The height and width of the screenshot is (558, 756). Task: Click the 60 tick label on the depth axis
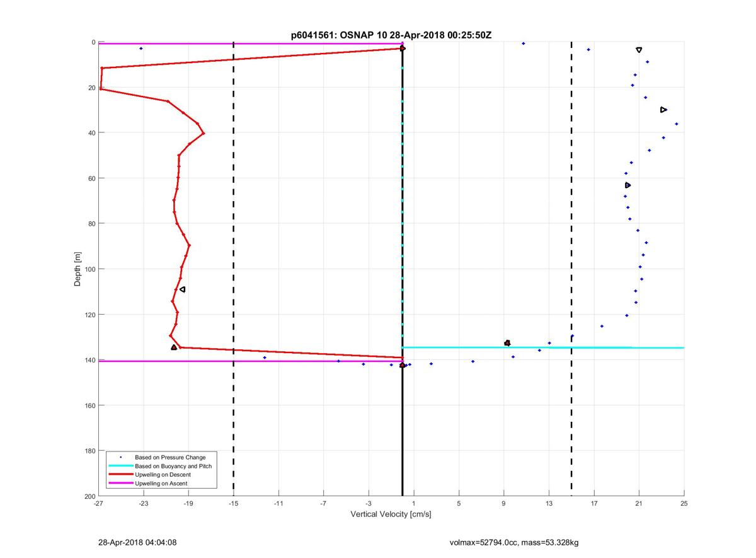point(91,178)
